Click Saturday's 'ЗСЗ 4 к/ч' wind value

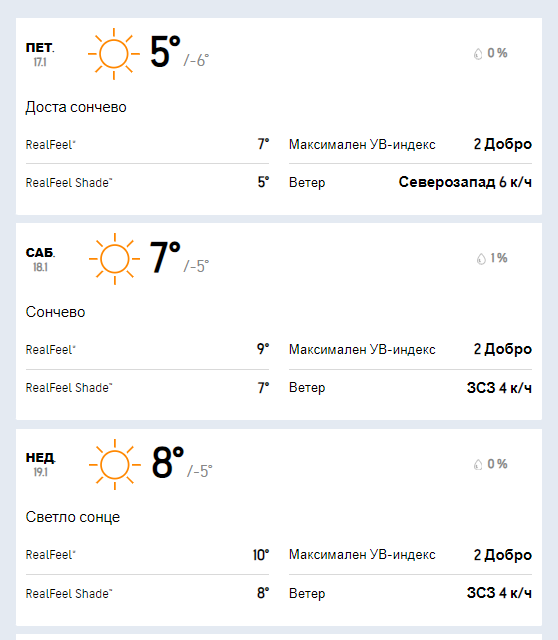pos(499,387)
